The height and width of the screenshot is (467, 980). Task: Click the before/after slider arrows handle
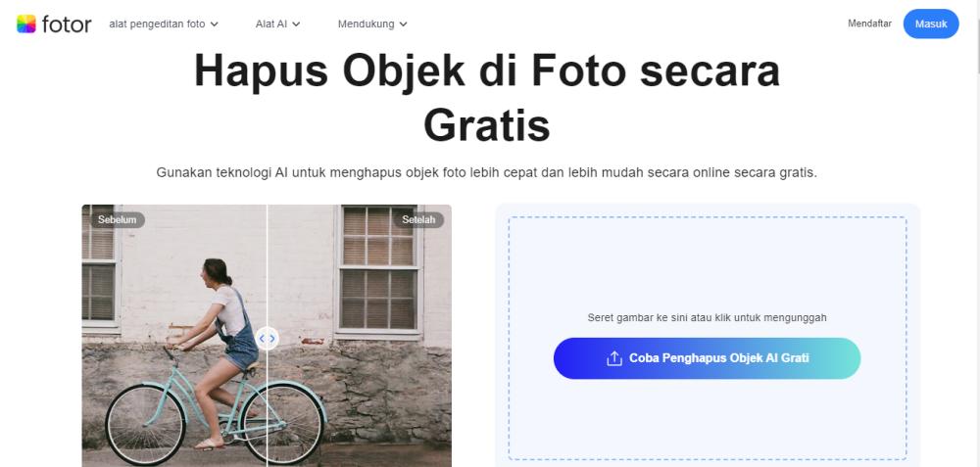[267, 339]
